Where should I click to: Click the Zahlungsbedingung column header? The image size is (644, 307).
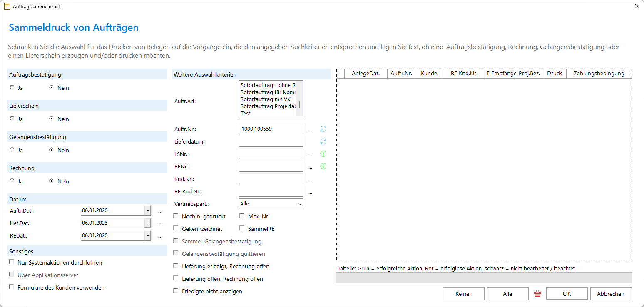(x=599, y=74)
